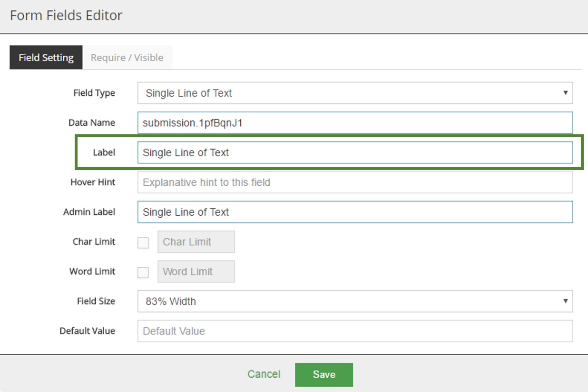Click the Form Fields Editor title
Image resolution: width=588 pixels, height=392 pixels.
(66, 15)
